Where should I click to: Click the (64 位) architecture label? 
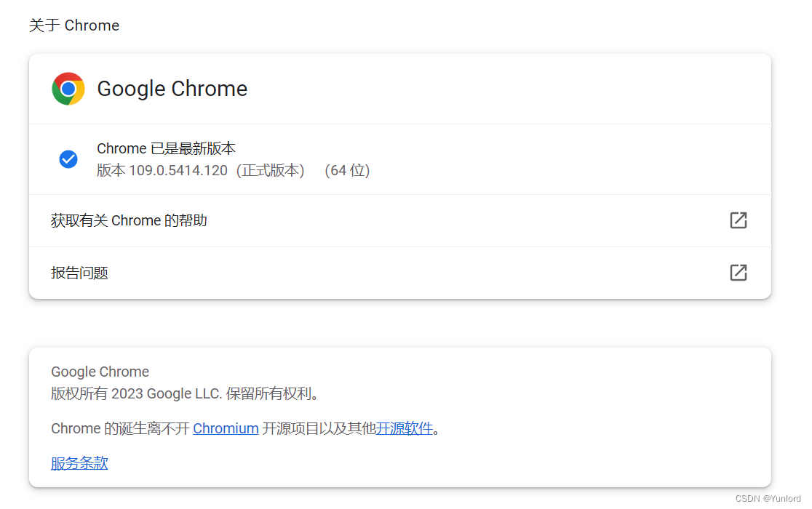coord(347,170)
